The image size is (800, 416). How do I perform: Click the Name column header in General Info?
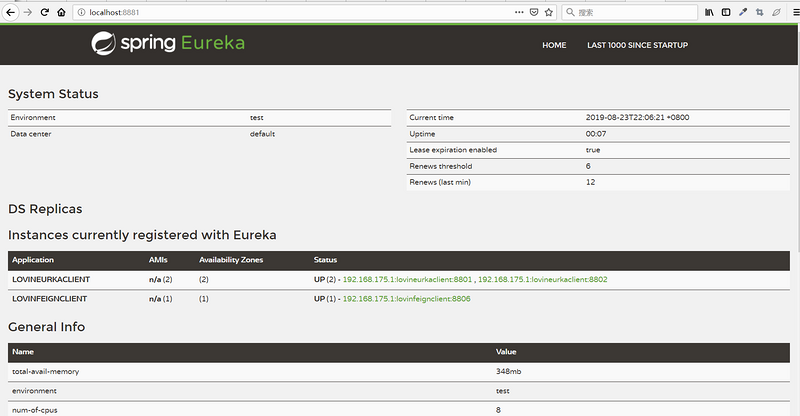(x=23, y=352)
